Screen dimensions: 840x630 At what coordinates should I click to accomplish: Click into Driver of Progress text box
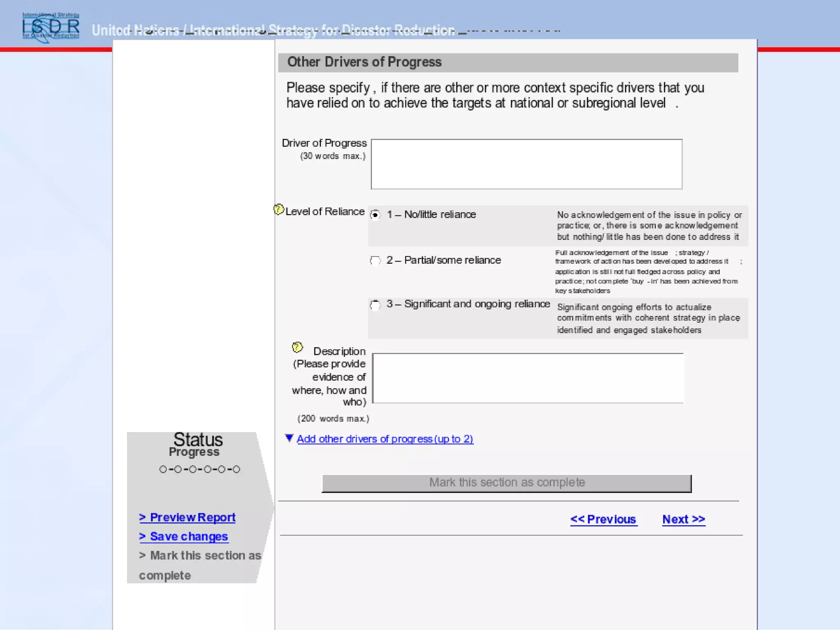(526, 164)
